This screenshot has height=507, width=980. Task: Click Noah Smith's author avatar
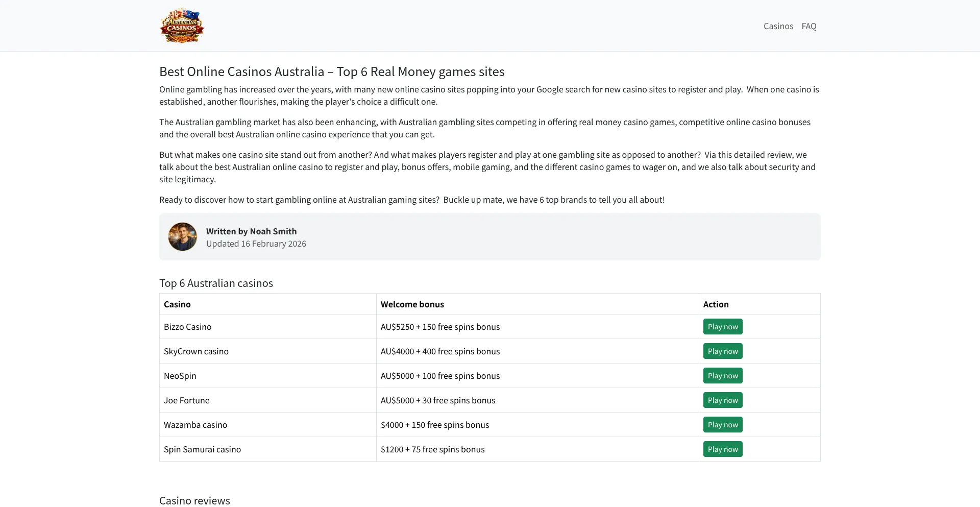[183, 237]
